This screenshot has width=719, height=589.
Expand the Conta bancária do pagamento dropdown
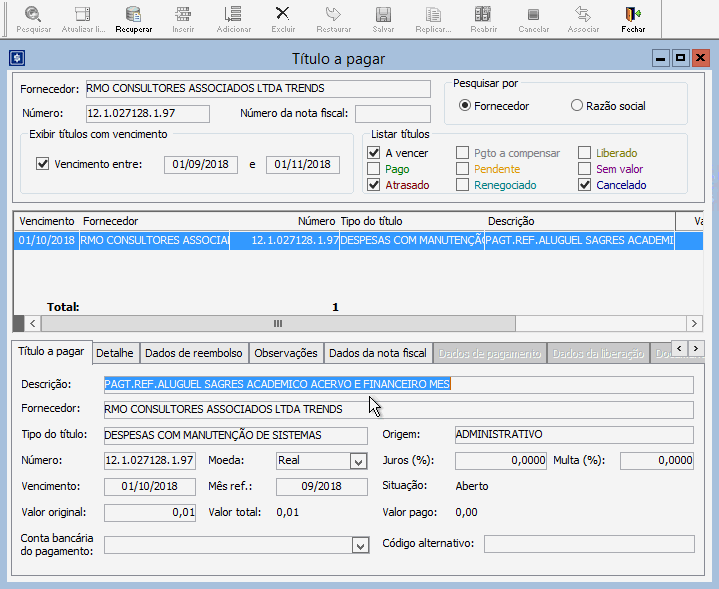pos(360,545)
